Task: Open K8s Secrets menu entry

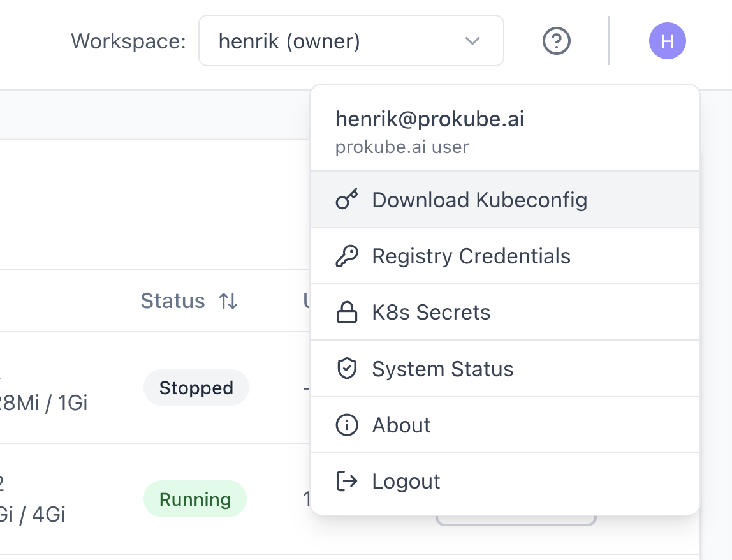Action: [x=504, y=312]
